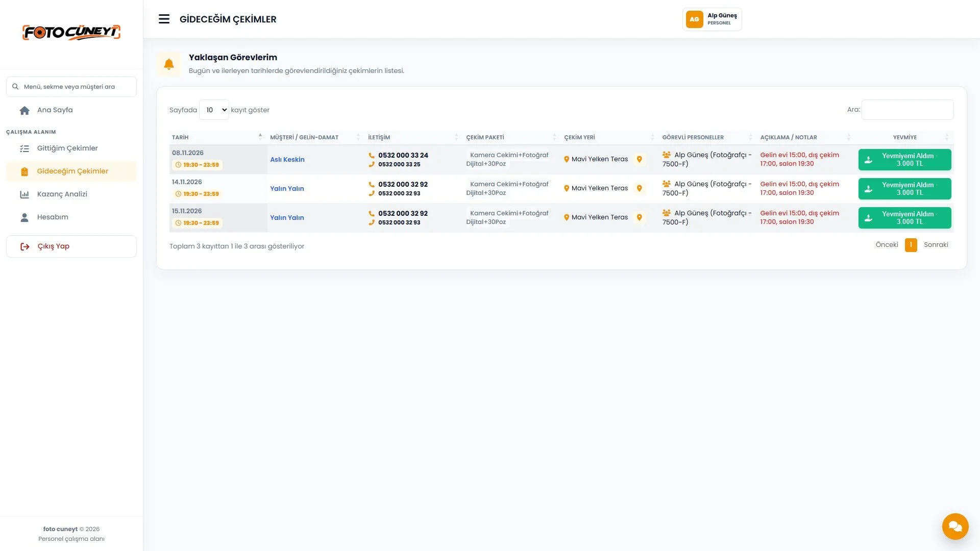The image size is (980, 551).
Task: Click the search magnifier icon in sidebar
Action: point(15,87)
